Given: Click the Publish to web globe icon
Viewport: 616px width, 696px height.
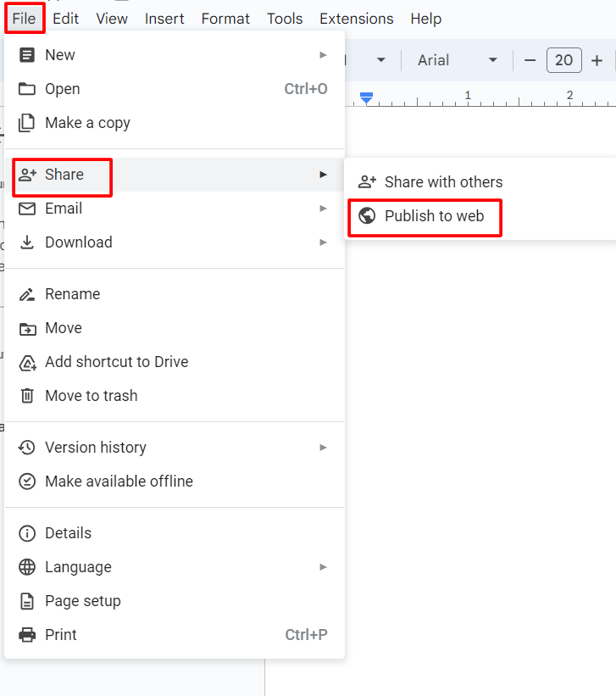Looking at the screenshot, I should (367, 216).
